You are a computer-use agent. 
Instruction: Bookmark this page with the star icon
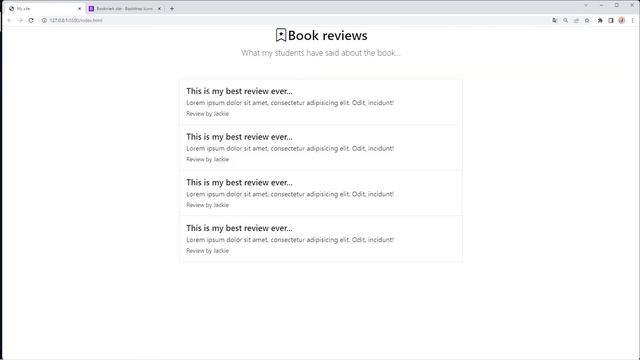(587, 20)
